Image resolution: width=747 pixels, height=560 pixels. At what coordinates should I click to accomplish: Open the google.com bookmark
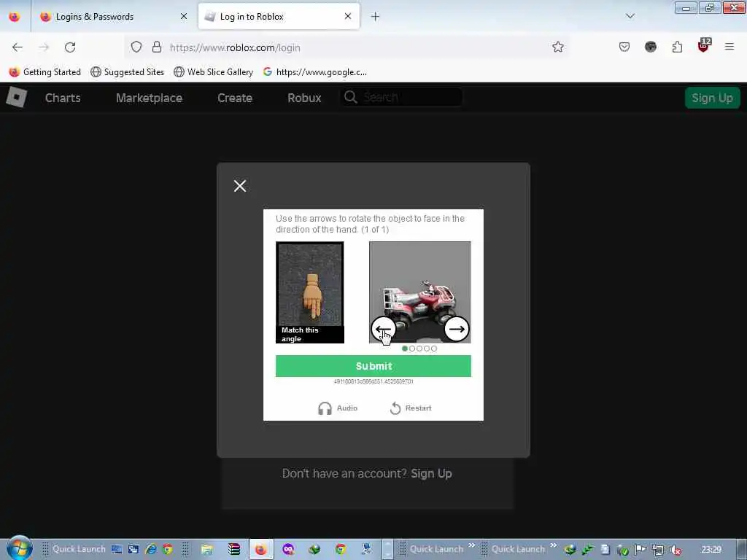(315, 72)
